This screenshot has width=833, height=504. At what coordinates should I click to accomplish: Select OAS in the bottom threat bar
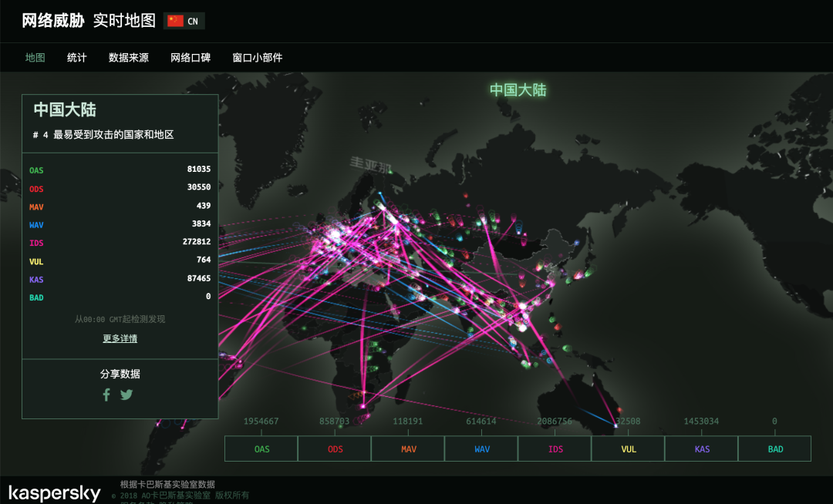[x=261, y=448]
